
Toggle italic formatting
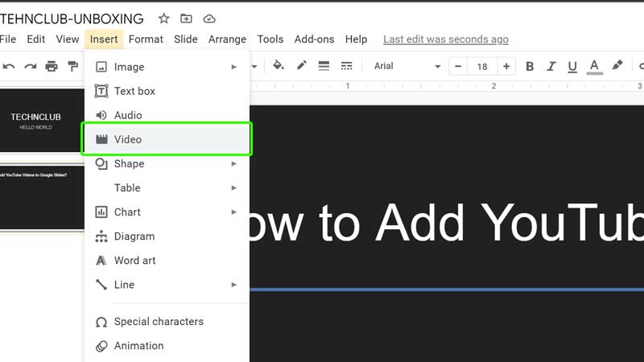point(551,66)
